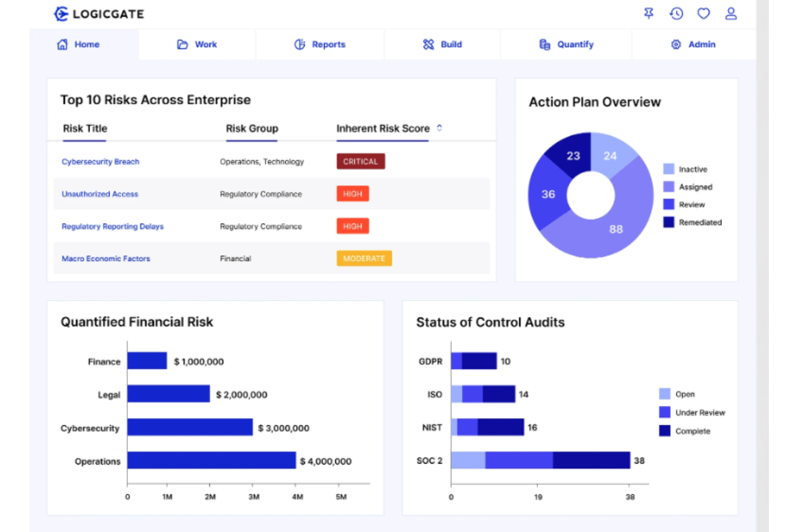Open the pin icon in the header

coord(649,13)
